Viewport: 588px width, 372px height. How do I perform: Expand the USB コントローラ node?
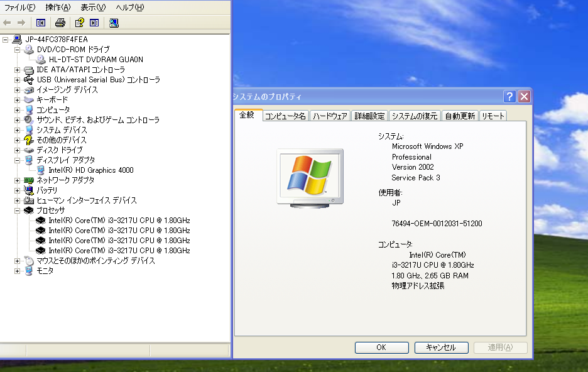17,80
